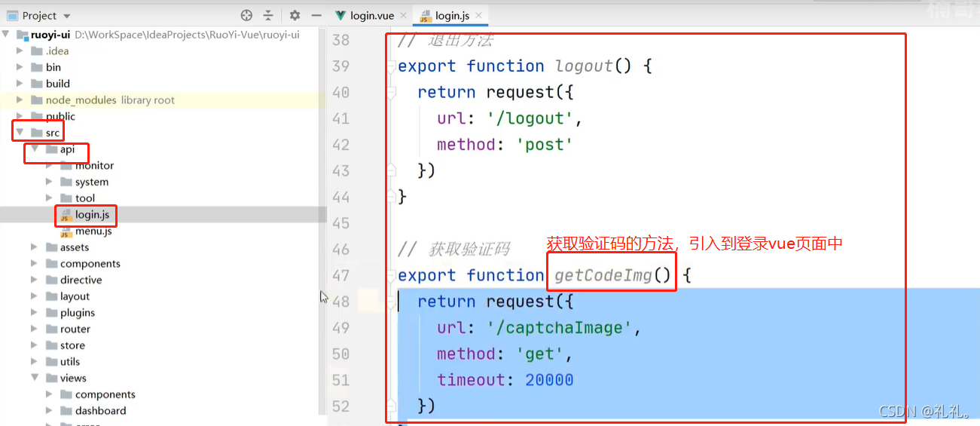Select the api folder
This screenshot has width=980, height=426.
[67, 149]
